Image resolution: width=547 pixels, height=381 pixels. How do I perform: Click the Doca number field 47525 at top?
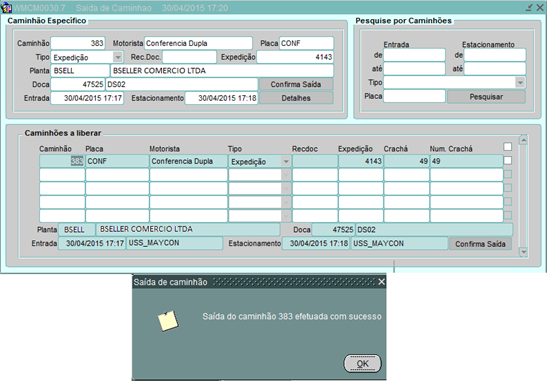click(77, 84)
